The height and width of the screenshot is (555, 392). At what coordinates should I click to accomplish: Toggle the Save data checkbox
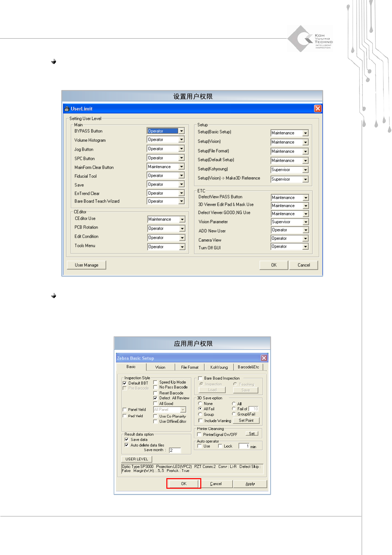click(126, 440)
